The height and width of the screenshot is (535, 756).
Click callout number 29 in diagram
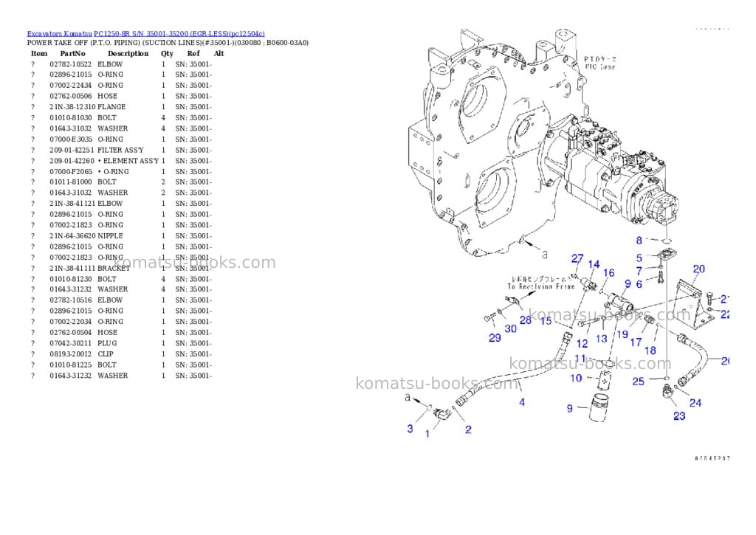[495, 338]
